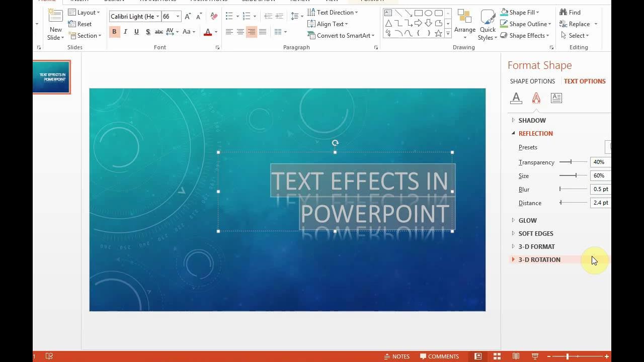Expand the 3-D Format section
Viewport: 644px width, 362px height.
[533, 246]
